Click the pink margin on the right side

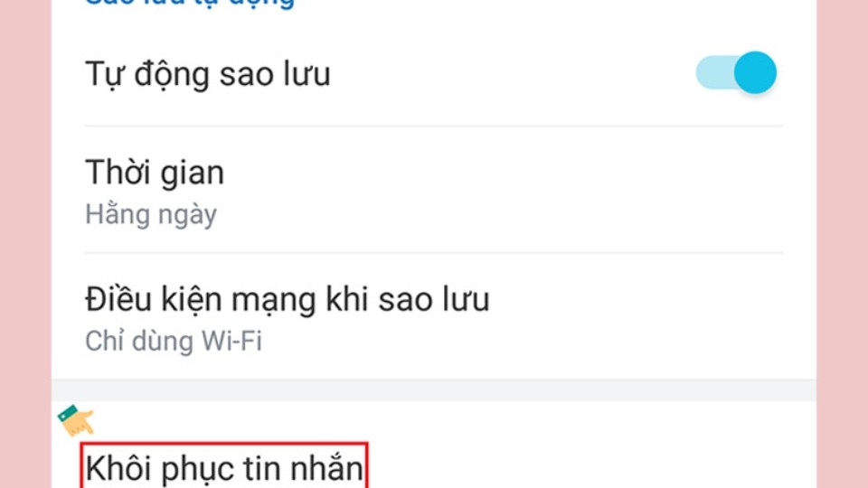842,244
